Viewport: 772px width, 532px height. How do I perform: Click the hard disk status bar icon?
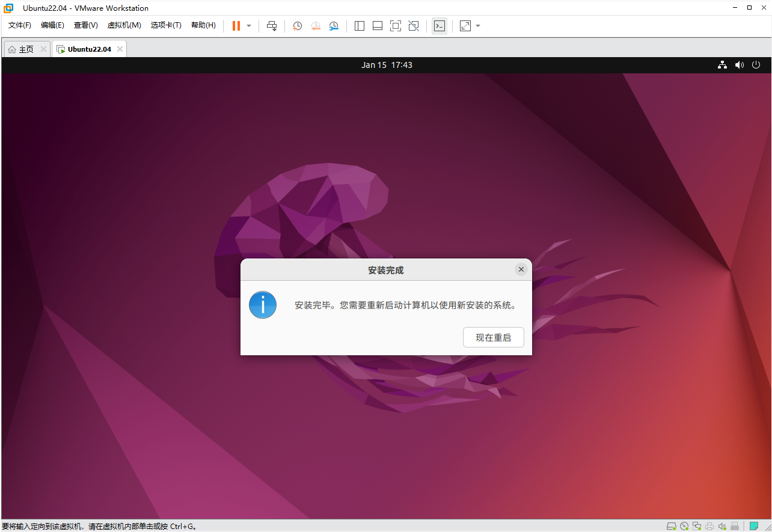pos(672,526)
